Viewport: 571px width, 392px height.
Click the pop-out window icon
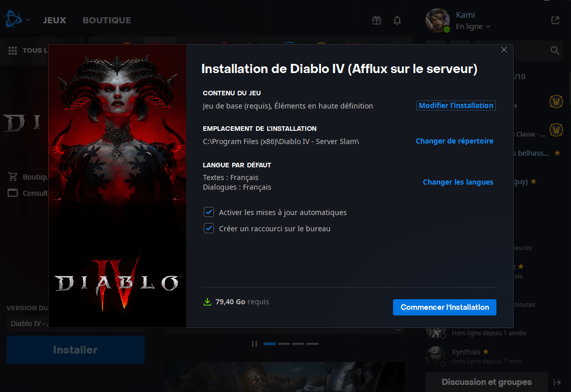(x=555, y=20)
